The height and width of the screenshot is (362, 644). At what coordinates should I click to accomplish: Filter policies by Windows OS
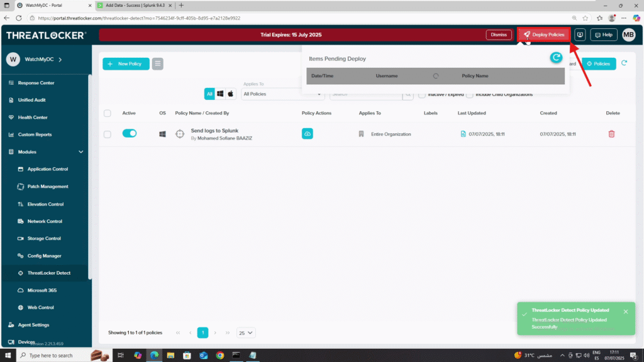[x=220, y=94]
